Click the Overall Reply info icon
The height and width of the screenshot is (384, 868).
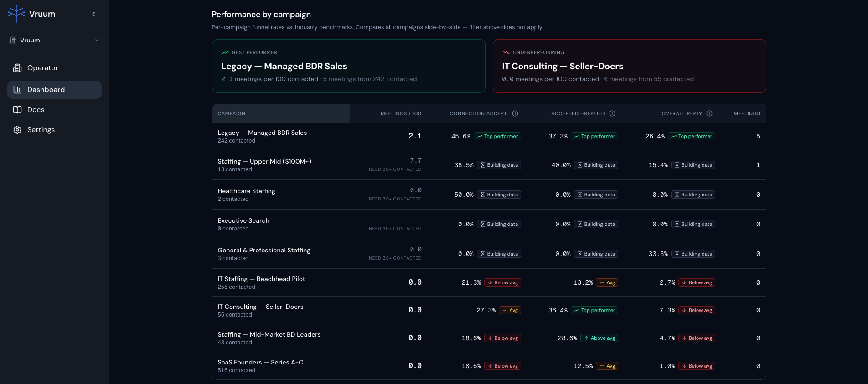(709, 113)
